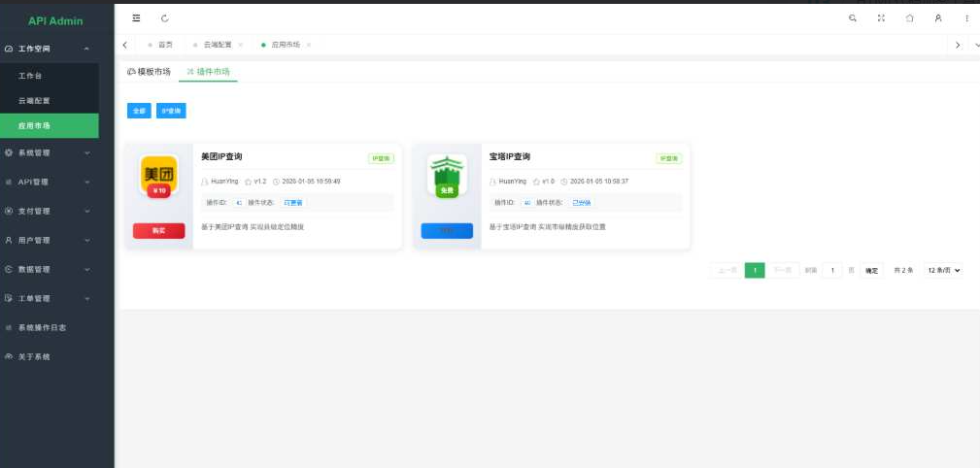The image size is (980, 468).
Task: Click the IP查询 tag on 美团 card
Action: [381, 158]
